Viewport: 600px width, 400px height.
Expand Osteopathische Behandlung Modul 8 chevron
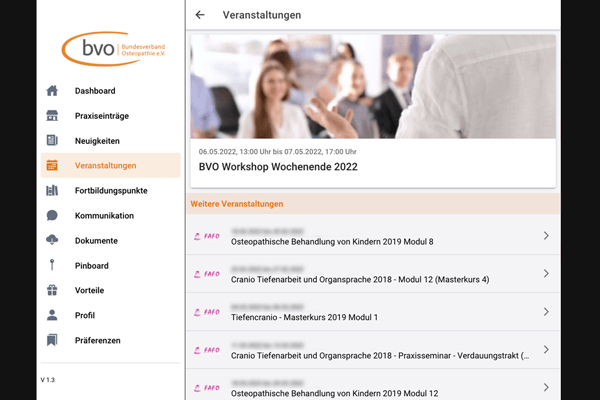point(546,236)
